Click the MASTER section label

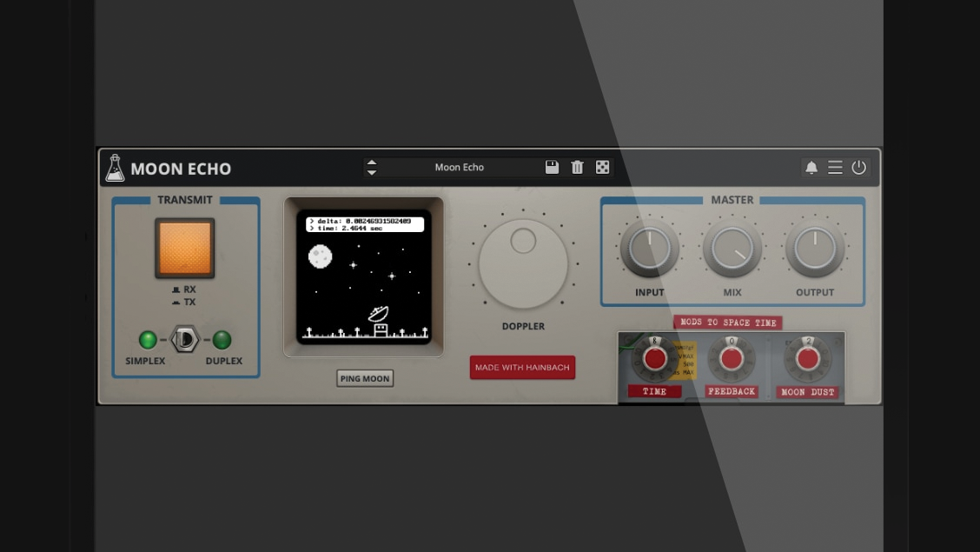732,199
